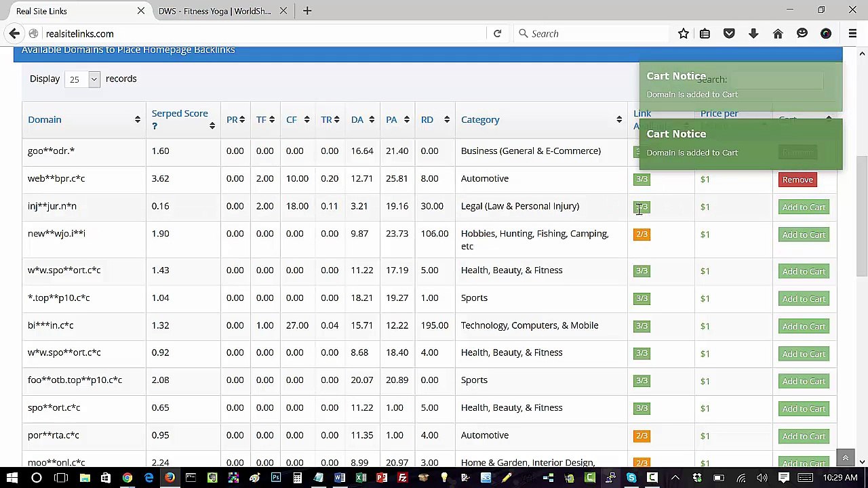Bookmark this page with the star icon
The width and height of the screenshot is (868, 488).
tap(684, 33)
